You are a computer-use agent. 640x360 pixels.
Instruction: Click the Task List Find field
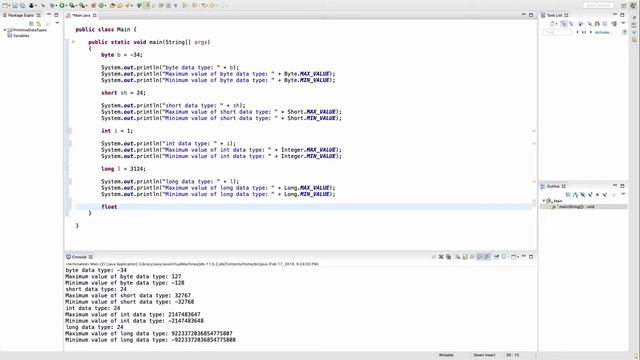(558, 32)
